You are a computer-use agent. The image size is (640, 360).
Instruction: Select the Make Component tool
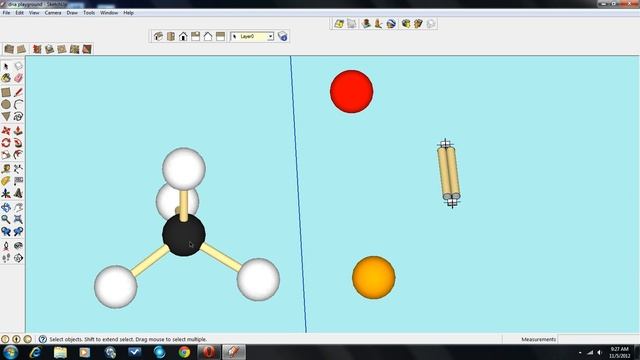tap(18, 66)
